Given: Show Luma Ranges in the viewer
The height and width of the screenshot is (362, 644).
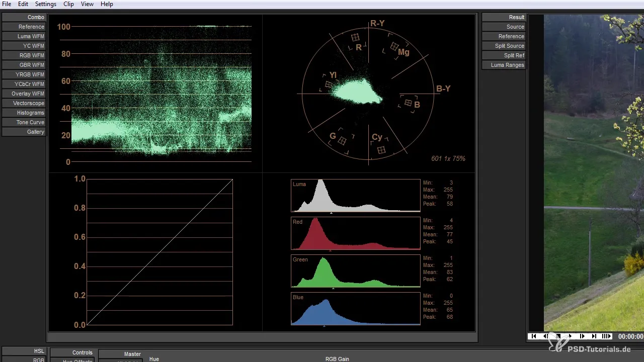Looking at the screenshot, I should point(504,65).
